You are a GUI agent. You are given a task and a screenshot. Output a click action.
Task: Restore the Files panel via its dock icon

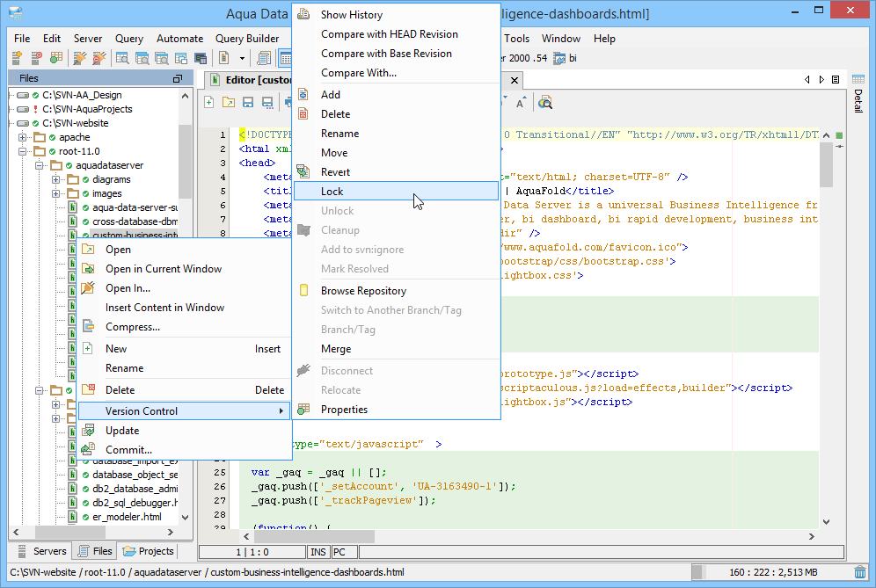[x=178, y=79]
